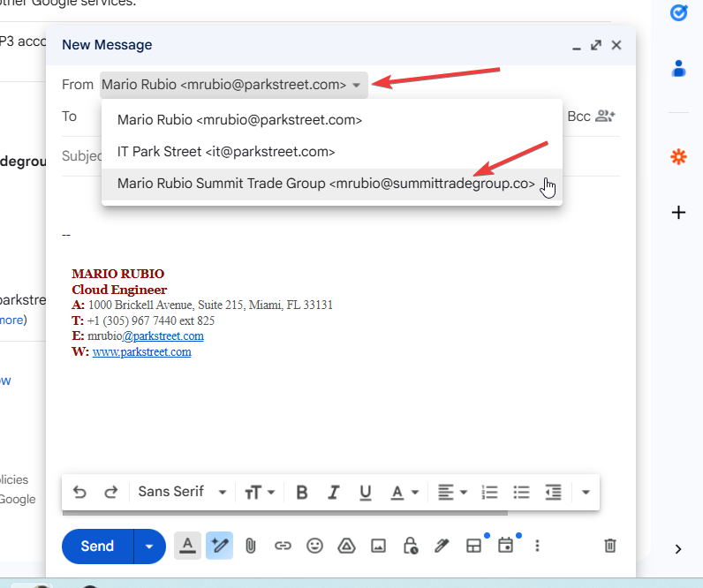Insert a link

pyautogui.click(x=283, y=546)
